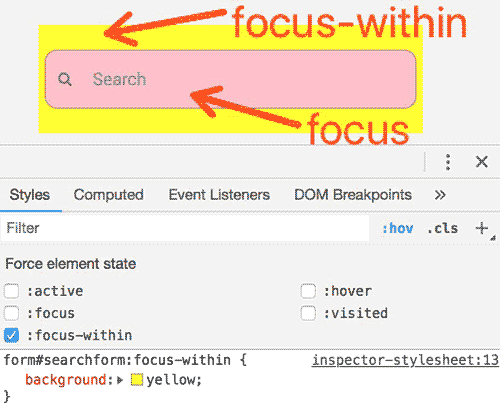Show more tabs via double chevron
Screen dimensions: 500x410
(440, 195)
